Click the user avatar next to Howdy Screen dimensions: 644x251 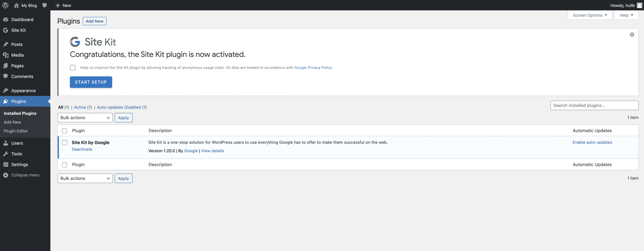click(x=639, y=5)
